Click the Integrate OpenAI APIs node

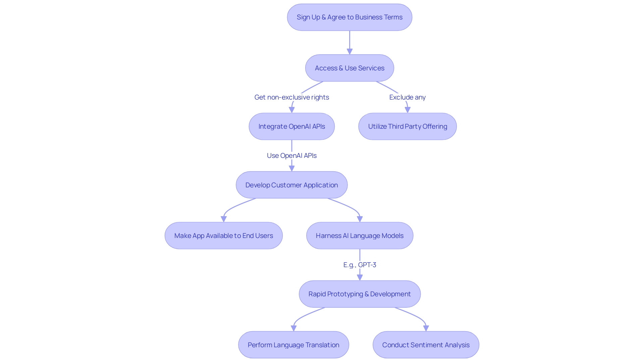click(291, 126)
